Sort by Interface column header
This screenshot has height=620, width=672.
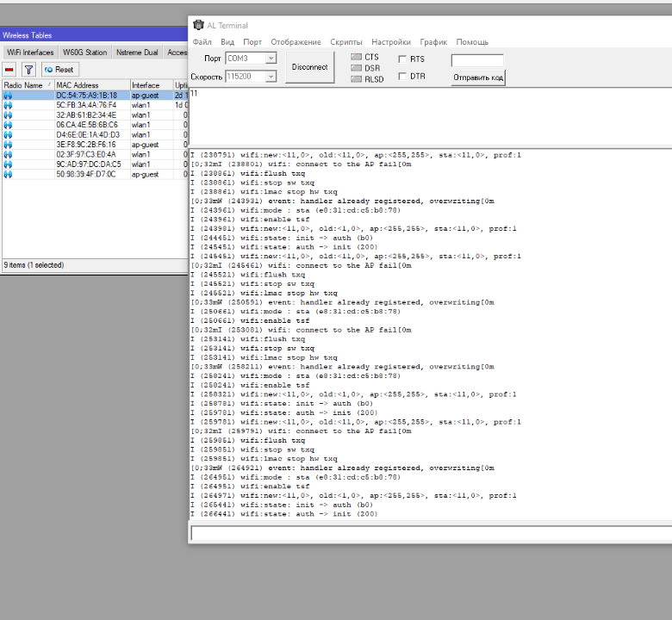pos(152,85)
